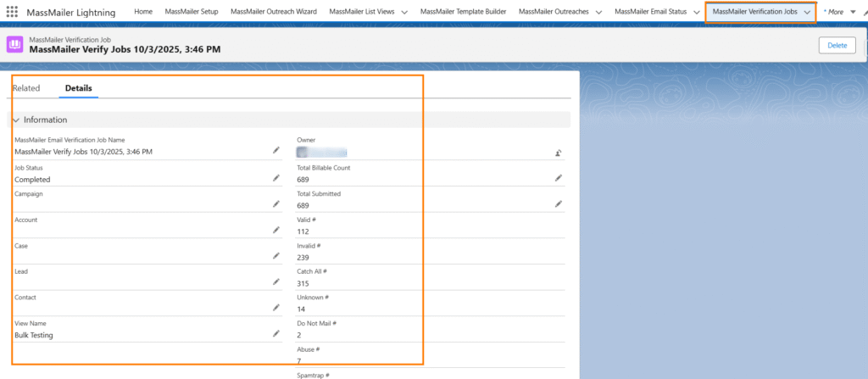The height and width of the screenshot is (379, 868).
Task: Click the Delete button
Action: pyautogui.click(x=836, y=45)
